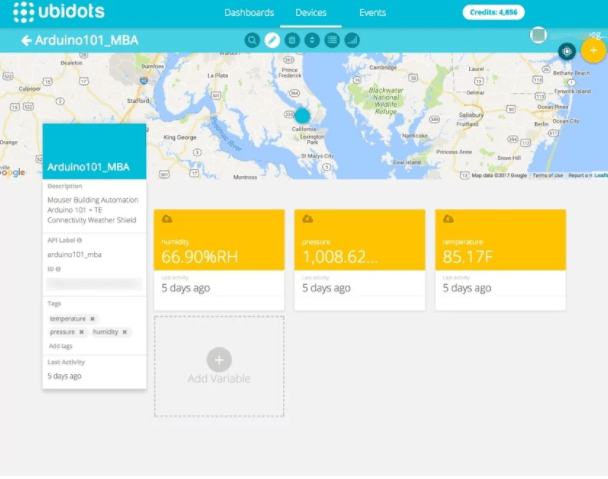Click the Arduino101_MBA device card header

[x=94, y=151]
